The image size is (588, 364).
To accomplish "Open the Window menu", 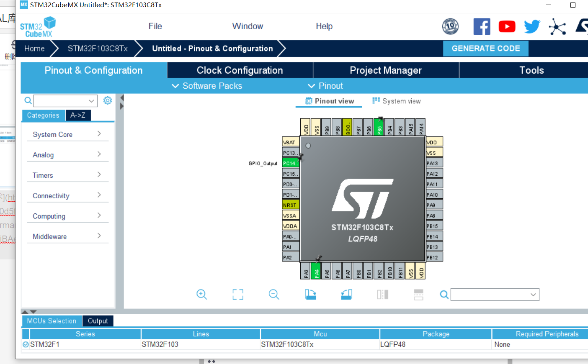I will click(248, 26).
